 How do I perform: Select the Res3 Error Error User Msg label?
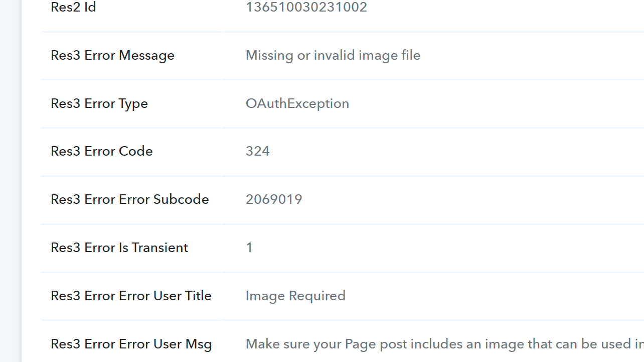point(131,344)
